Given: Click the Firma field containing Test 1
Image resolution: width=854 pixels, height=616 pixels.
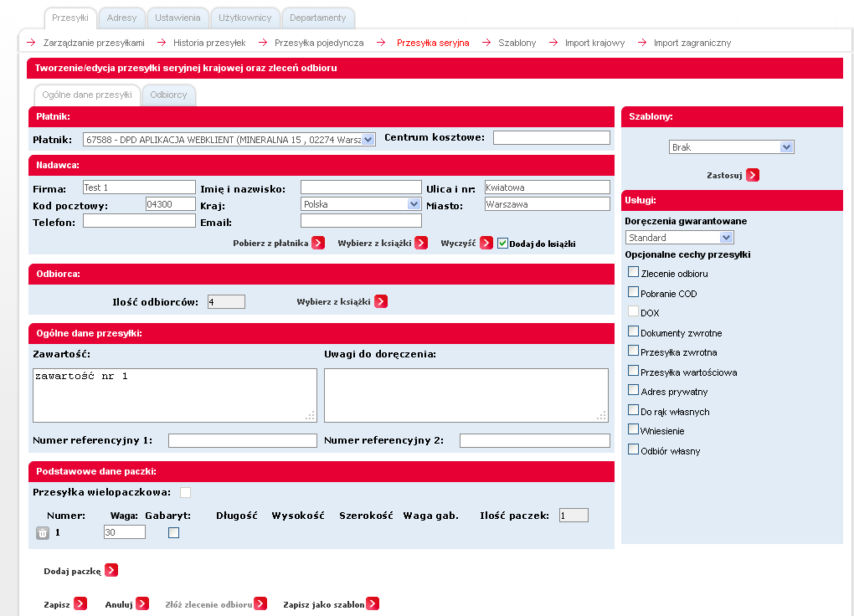Looking at the screenshot, I should pyautogui.click(x=139, y=187).
